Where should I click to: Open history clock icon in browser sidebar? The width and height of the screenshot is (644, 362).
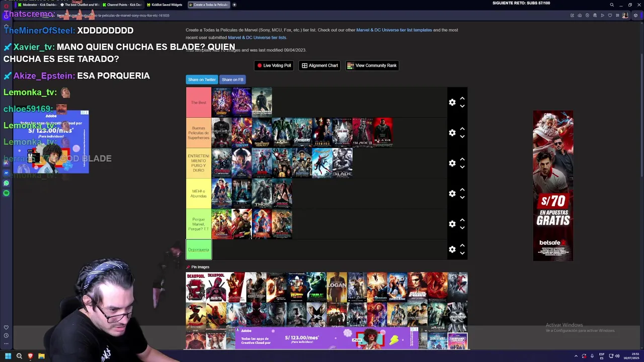[6, 335]
